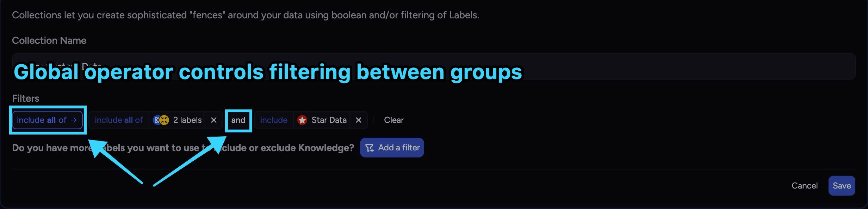This screenshot has width=868, height=209.
Task: Click the funnel icon on Add a filter
Action: (x=369, y=148)
